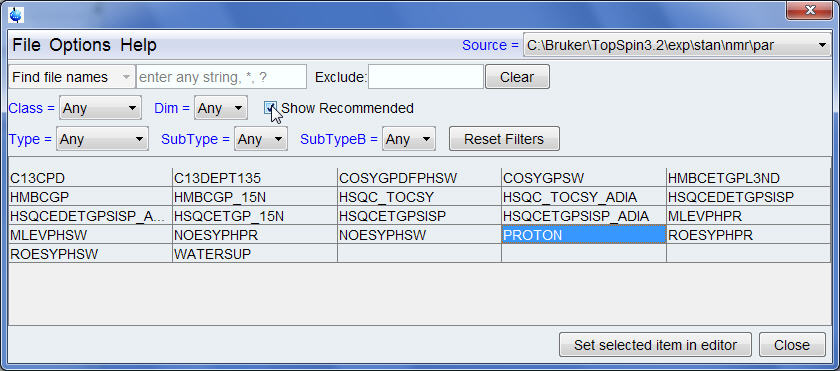Select the ROESYPHPR entry
The image size is (840, 371).
[x=748, y=234]
